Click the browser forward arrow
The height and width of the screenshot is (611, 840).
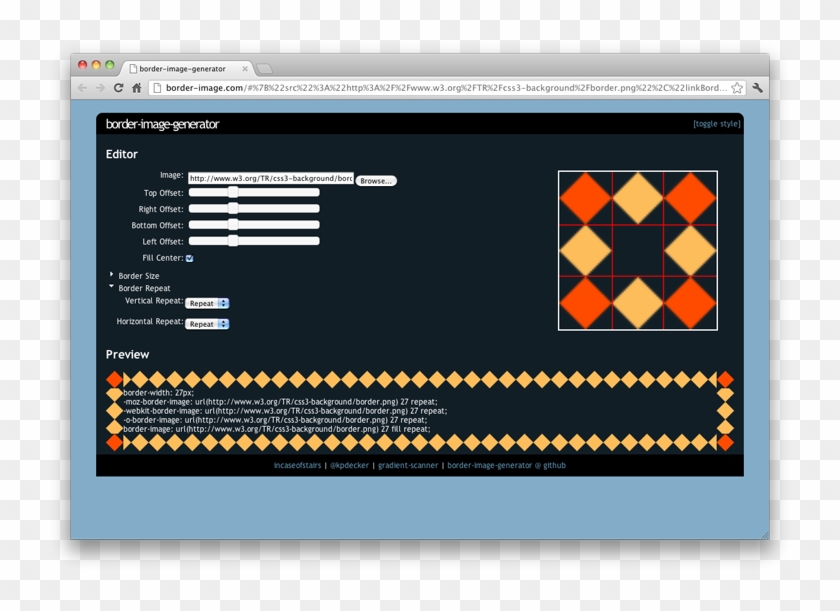[x=100, y=88]
